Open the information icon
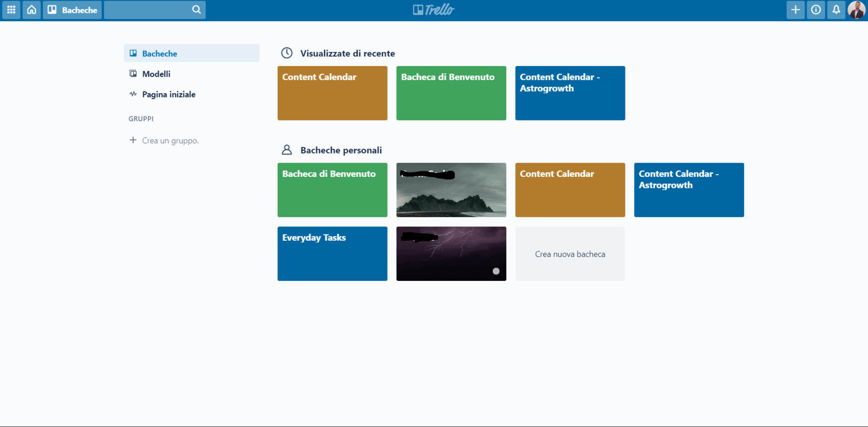The height and width of the screenshot is (427, 868). point(816,10)
